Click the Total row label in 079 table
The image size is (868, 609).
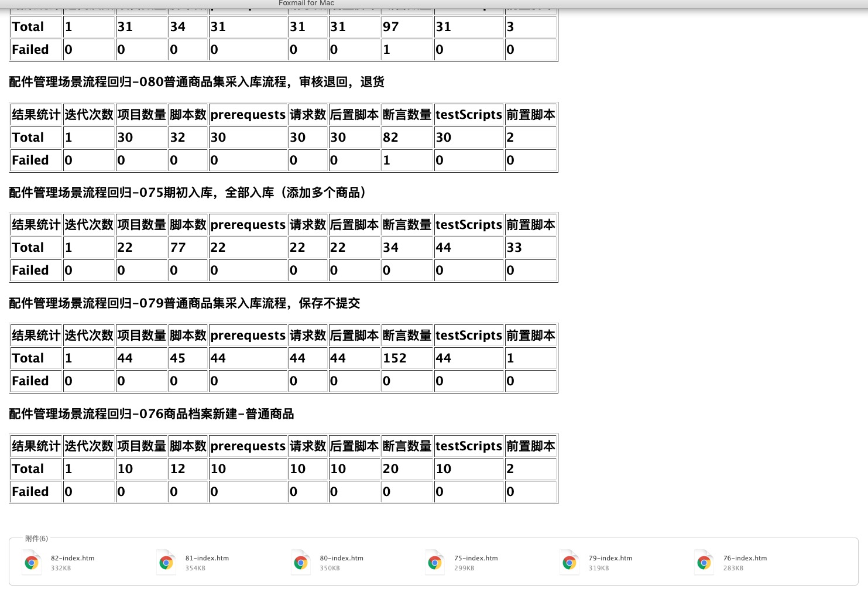click(x=28, y=358)
